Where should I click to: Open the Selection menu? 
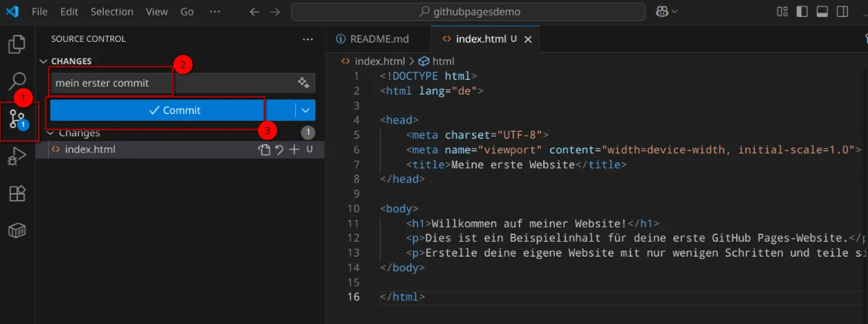coord(112,12)
